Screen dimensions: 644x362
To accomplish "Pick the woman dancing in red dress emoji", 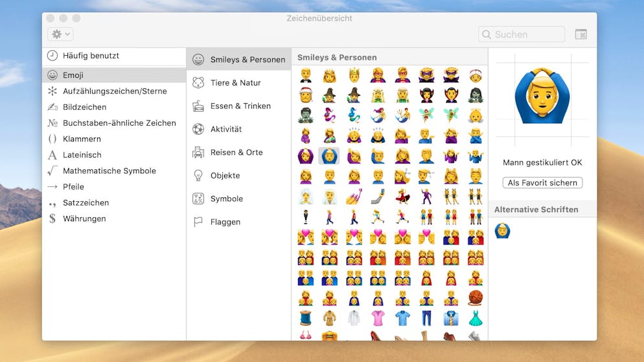I will click(402, 196).
